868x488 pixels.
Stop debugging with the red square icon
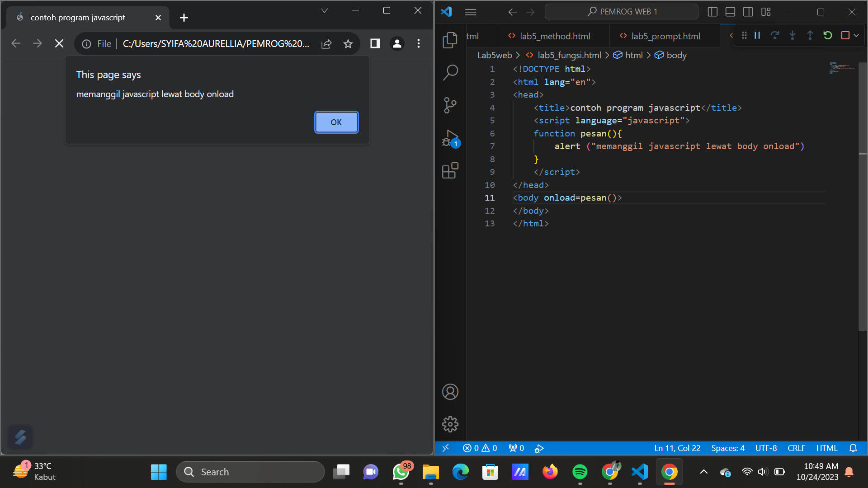click(845, 35)
